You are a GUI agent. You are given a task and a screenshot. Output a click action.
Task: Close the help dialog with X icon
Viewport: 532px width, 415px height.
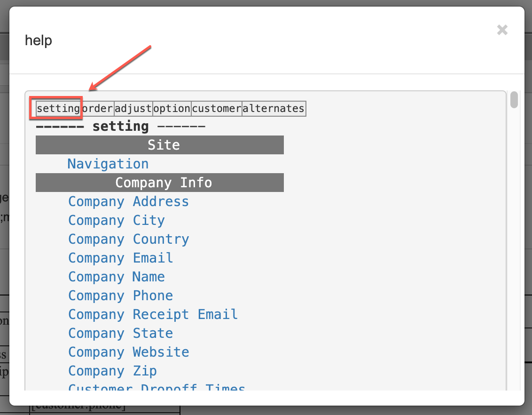click(x=502, y=30)
